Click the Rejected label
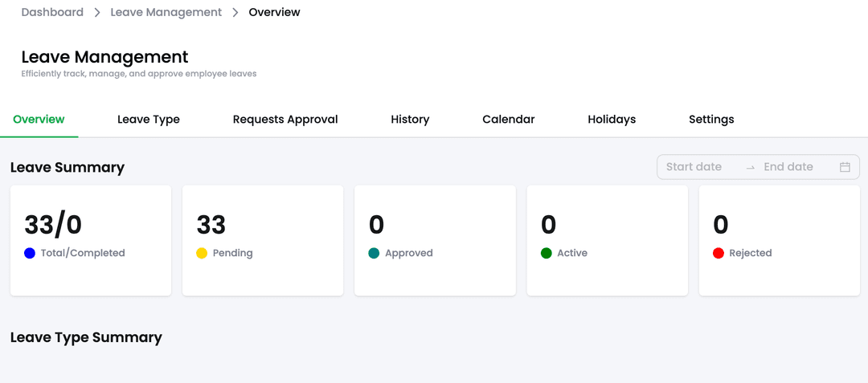This screenshot has width=868, height=383. point(751,253)
